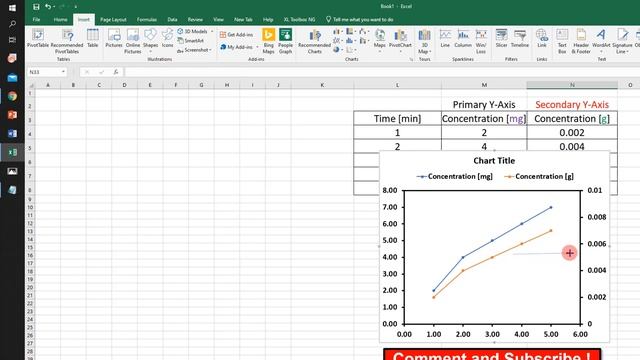Select the cell showing 0.004
Screen dimensions: 640x360
coord(572,146)
